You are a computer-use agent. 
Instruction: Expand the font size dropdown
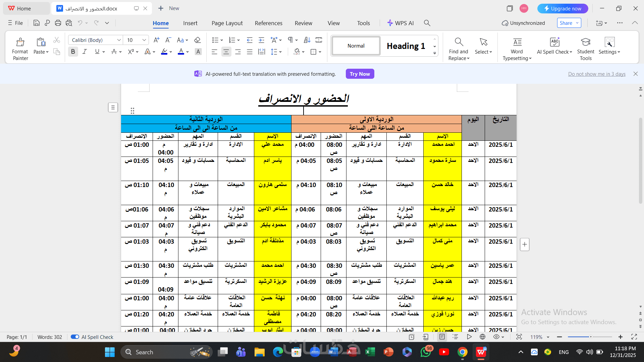pyautogui.click(x=144, y=40)
